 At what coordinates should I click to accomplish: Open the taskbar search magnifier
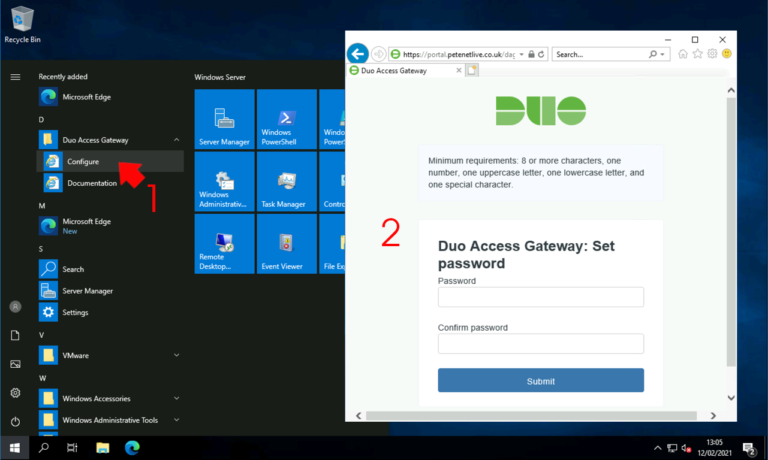(x=44, y=448)
